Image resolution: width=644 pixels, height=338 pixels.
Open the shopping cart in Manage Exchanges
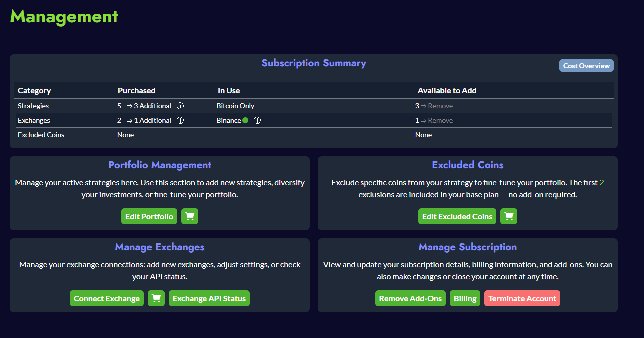156,298
